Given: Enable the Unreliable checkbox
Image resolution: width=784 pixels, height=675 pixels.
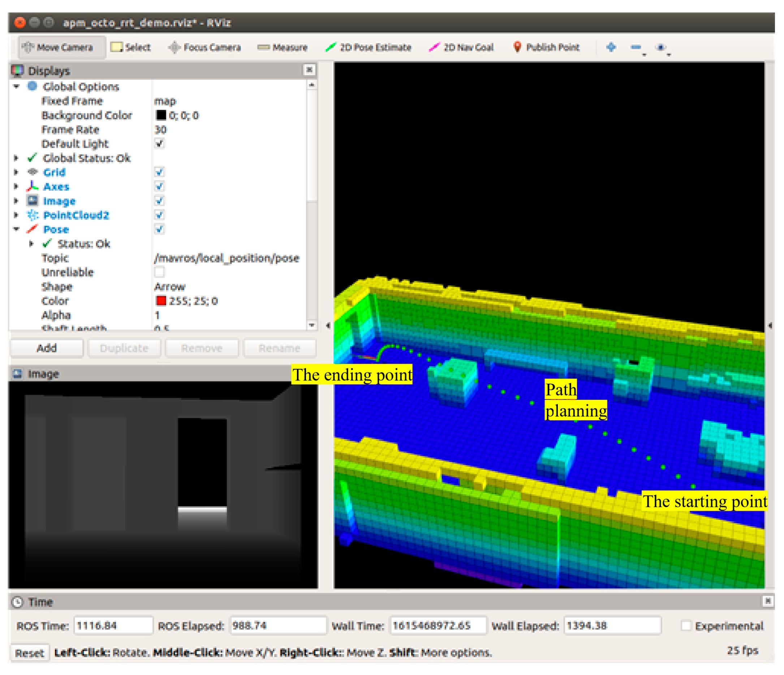Looking at the screenshot, I should [159, 272].
